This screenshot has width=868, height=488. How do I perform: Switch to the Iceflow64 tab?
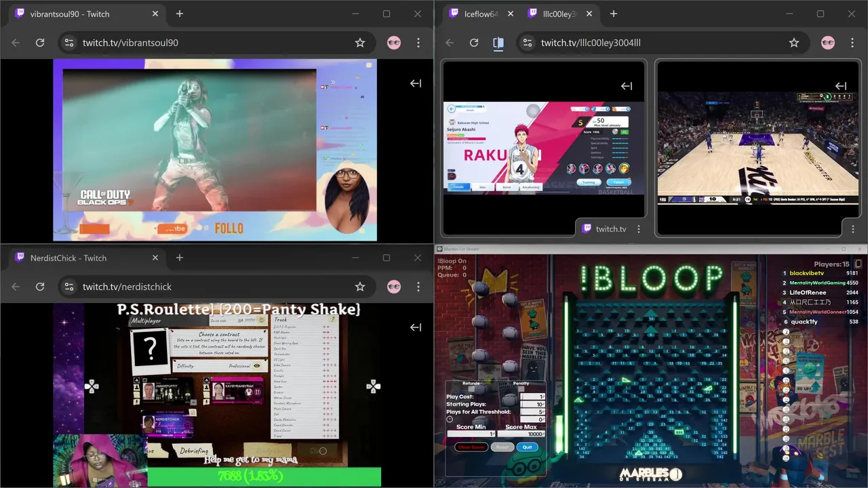point(481,14)
